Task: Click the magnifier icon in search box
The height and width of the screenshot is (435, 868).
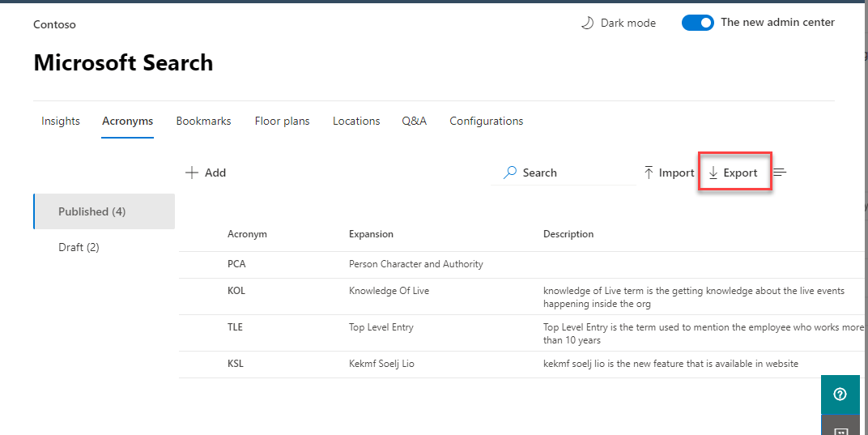Action: pos(510,173)
